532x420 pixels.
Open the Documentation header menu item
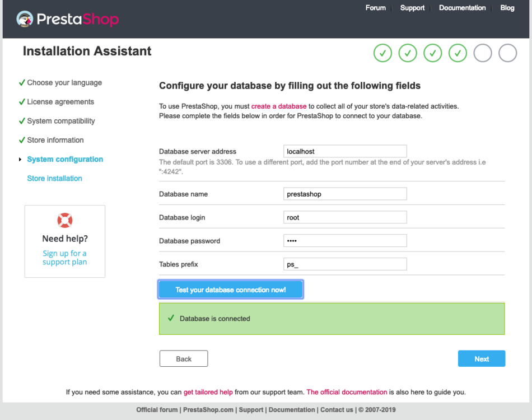(x=462, y=8)
